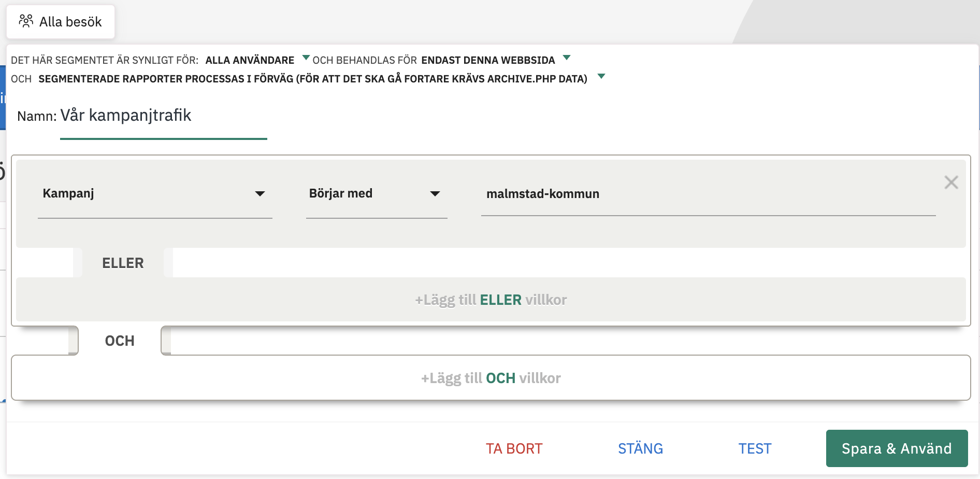Add a new ELLER condition
The width and height of the screenshot is (980, 479).
(x=492, y=300)
